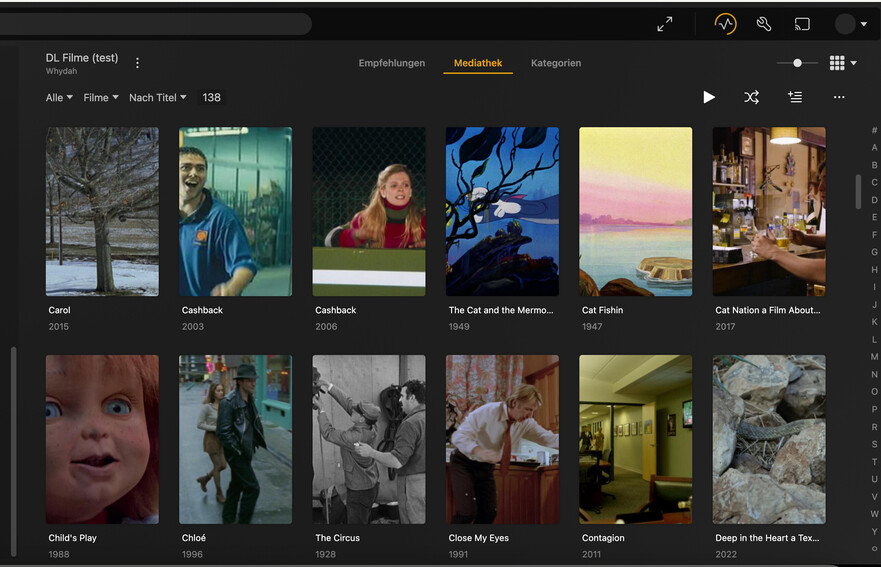Screen dimensions: 881x567
Task: Open the Cat Fishin poster
Action: tap(635, 211)
